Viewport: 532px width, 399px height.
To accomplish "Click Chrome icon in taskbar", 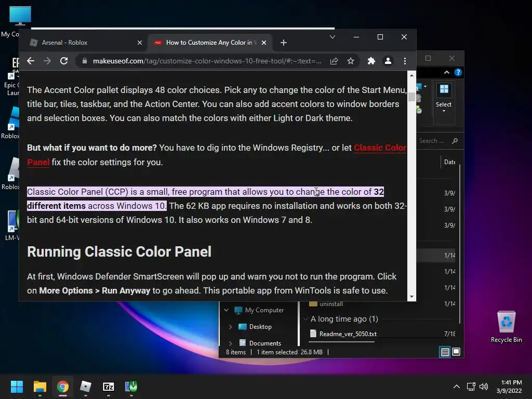I will click(x=62, y=387).
